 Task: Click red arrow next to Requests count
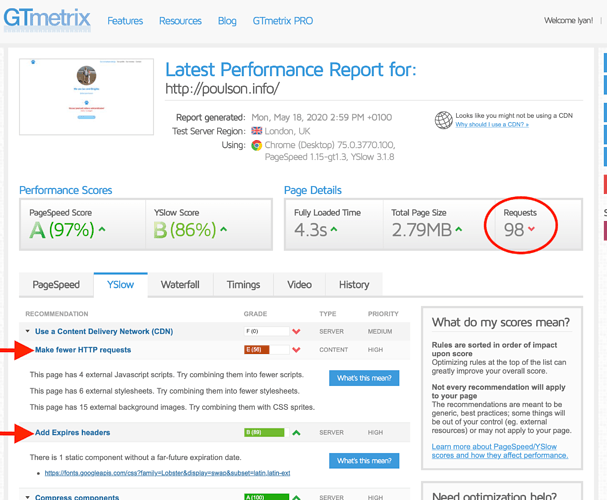(532, 231)
